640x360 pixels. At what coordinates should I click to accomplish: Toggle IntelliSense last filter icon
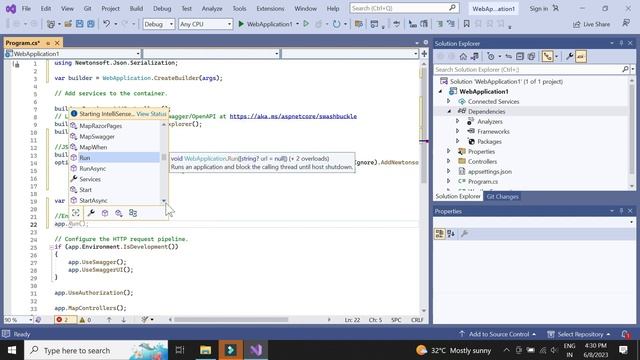(133, 213)
